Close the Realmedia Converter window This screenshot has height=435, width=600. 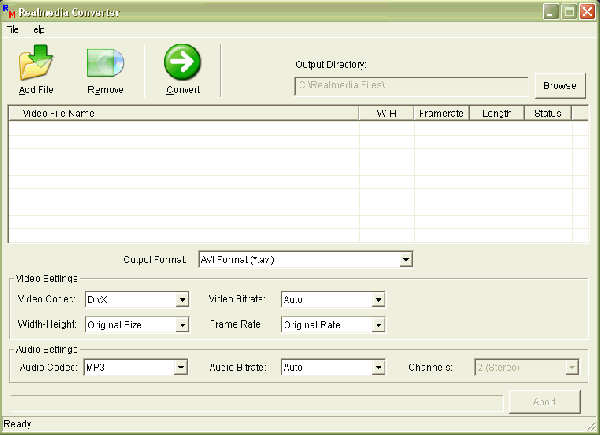[x=587, y=12]
